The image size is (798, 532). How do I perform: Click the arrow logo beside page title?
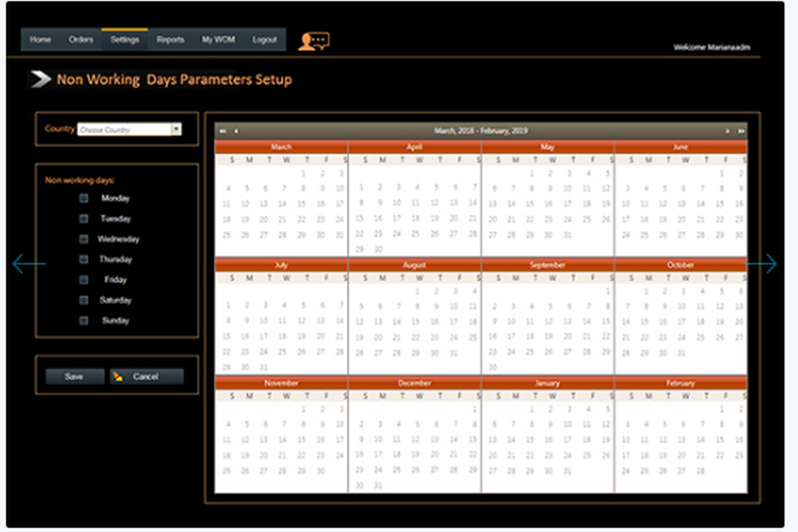pyautogui.click(x=40, y=79)
